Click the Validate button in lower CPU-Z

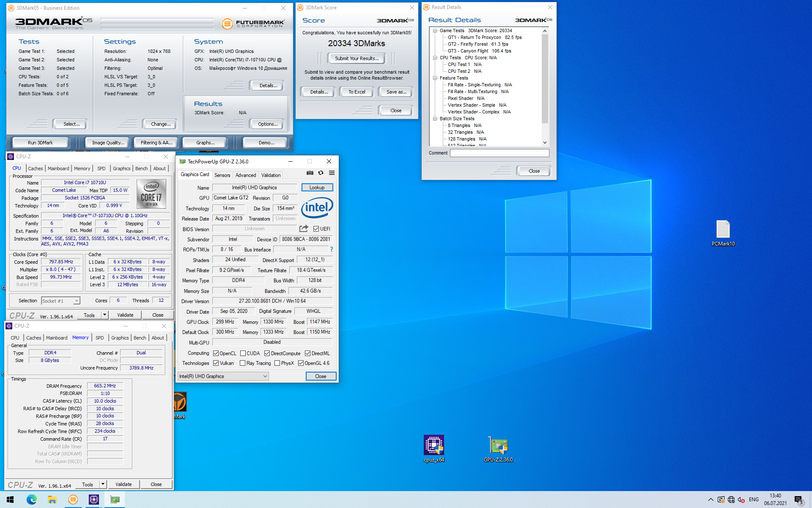pyautogui.click(x=123, y=484)
